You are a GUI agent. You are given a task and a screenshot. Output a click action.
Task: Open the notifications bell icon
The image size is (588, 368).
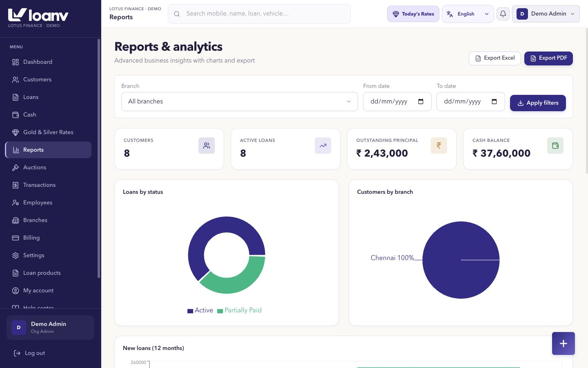click(x=503, y=14)
